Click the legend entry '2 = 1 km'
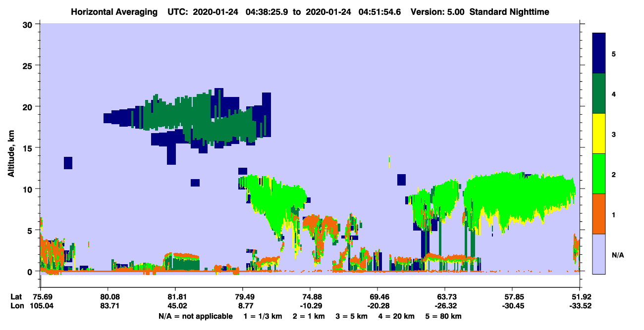The width and height of the screenshot is (644, 330). tap(309, 316)
